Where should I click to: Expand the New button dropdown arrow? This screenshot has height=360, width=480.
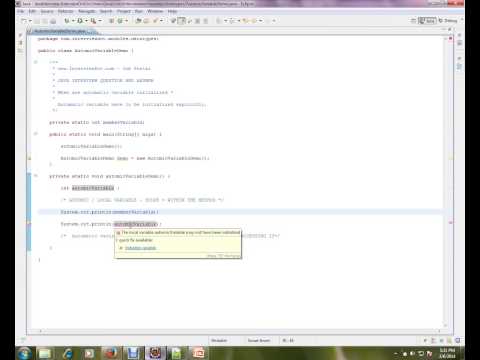point(30,21)
